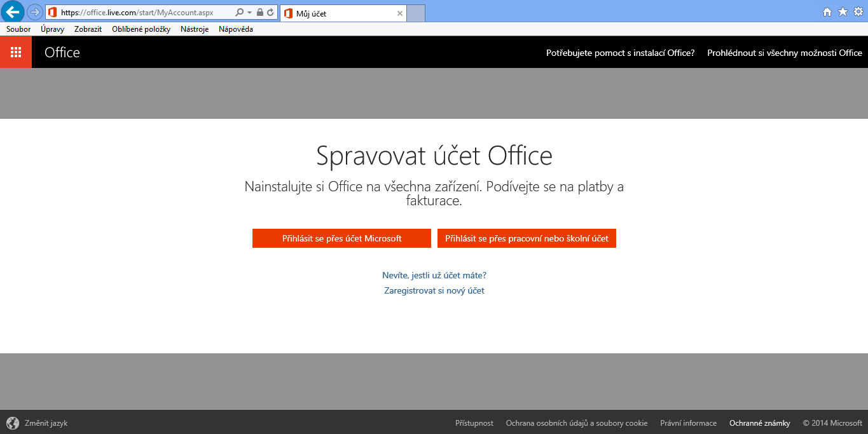Click the refresh page icon

tap(270, 12)
